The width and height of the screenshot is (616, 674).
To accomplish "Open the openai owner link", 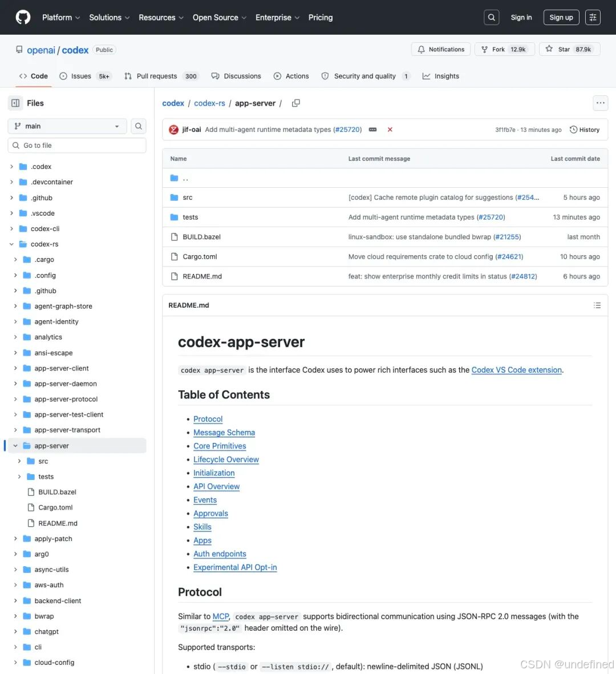I will click(x=41, y=50).
